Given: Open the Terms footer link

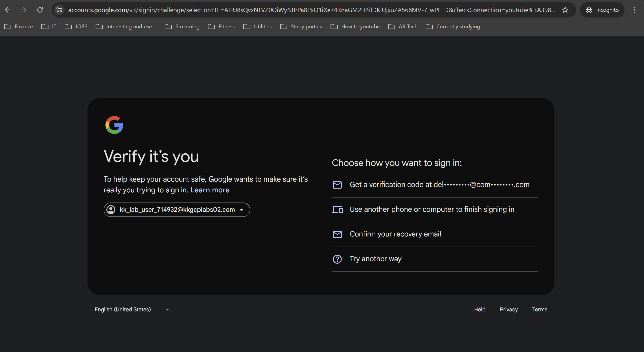Looking at the screenshot, I should [x=539, y=310].
